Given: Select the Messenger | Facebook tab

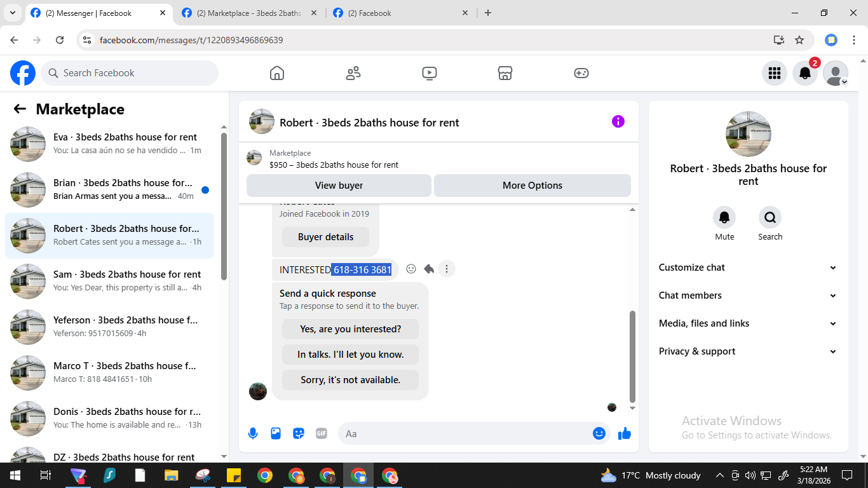Looking at the screenshot, I should pyautogui.click(x=99, y=13).
